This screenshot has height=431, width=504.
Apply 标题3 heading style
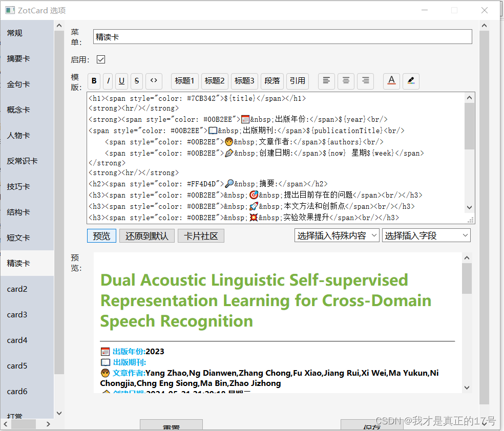pos(244,81)
